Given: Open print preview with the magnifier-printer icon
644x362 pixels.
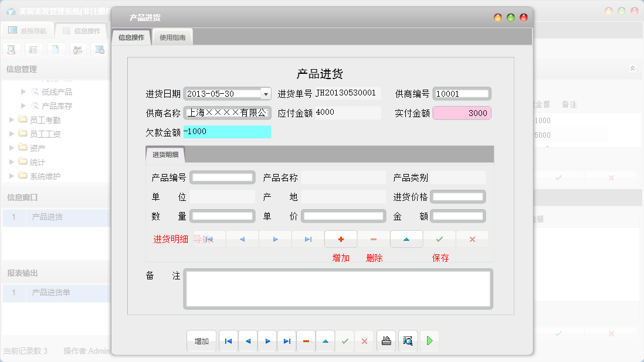Looking at the screenshot, I should coord(408,340).
